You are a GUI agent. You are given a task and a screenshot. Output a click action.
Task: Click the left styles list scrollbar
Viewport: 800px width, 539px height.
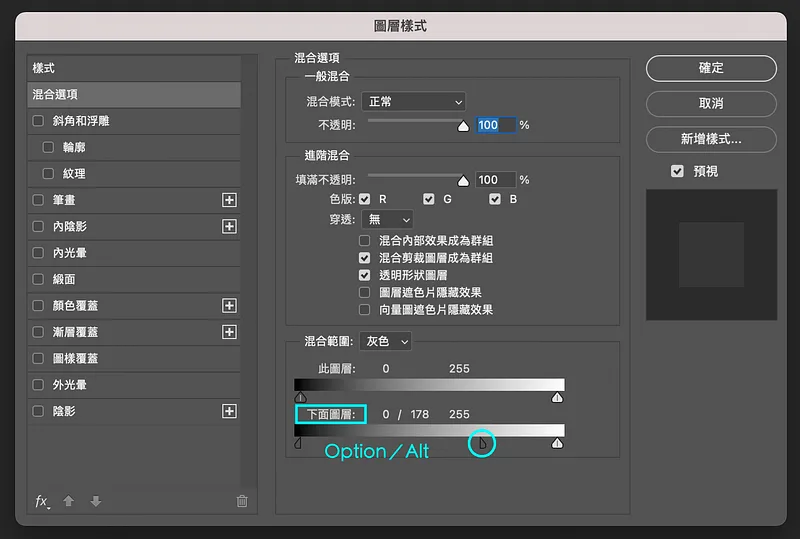(x=249, y=272)
